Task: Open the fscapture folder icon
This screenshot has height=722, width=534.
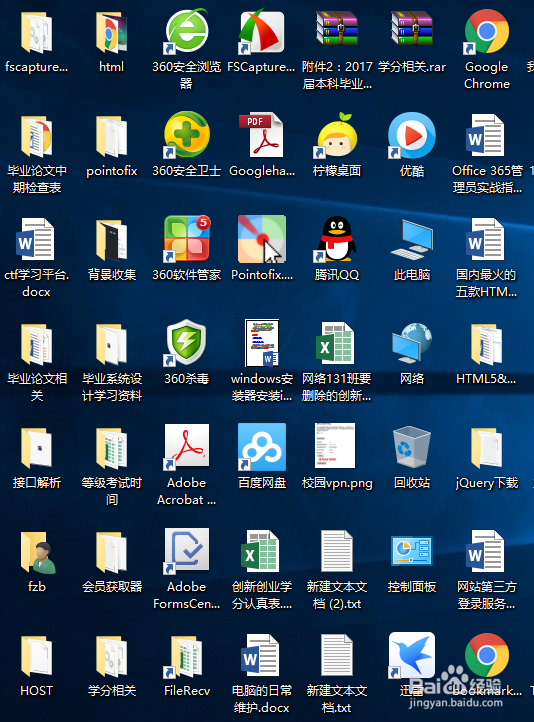Action: 36,33
